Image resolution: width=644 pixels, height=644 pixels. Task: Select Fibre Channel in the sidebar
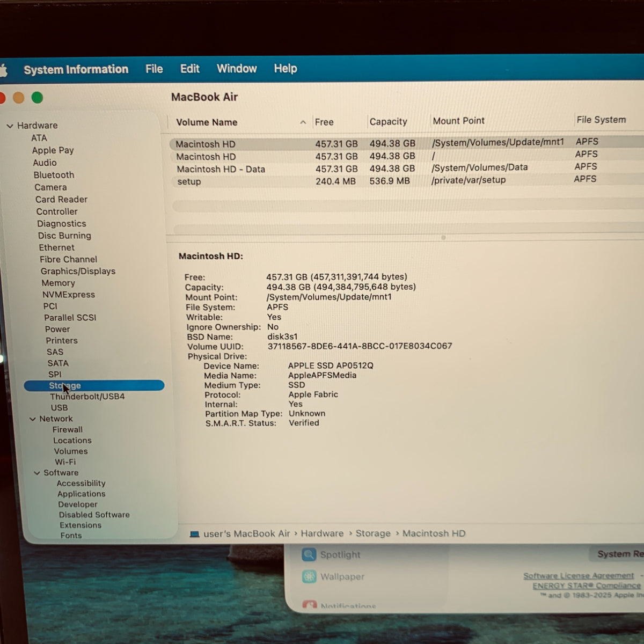click(x=68, y=259)
